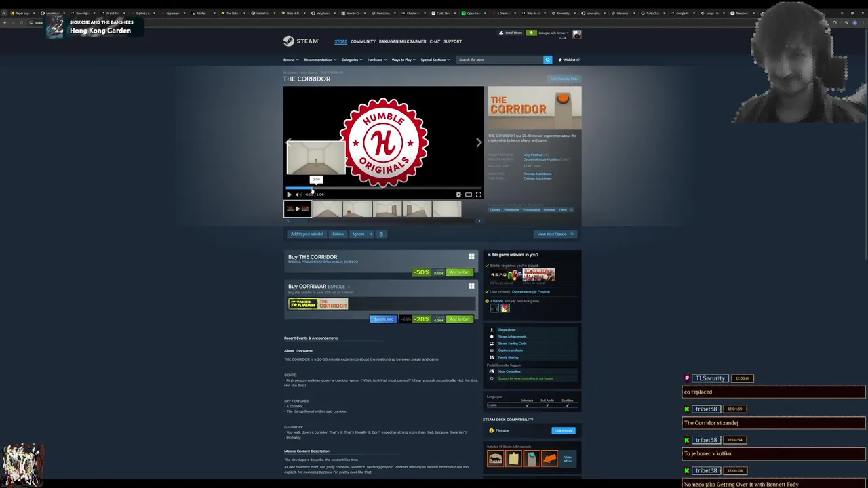868x488 pixels.
Task: Click the first friend avatar who owns the game
Action: (x=495, y=308)
